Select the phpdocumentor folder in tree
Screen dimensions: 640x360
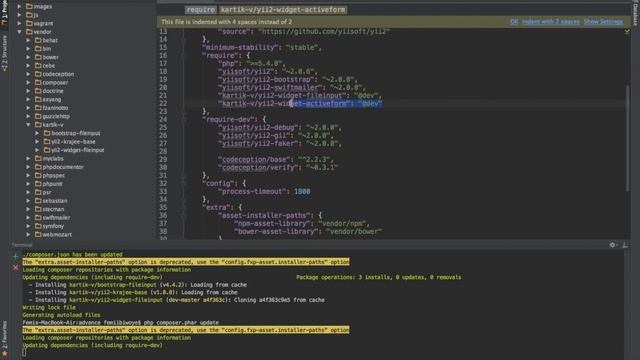[x=63, y=167]
